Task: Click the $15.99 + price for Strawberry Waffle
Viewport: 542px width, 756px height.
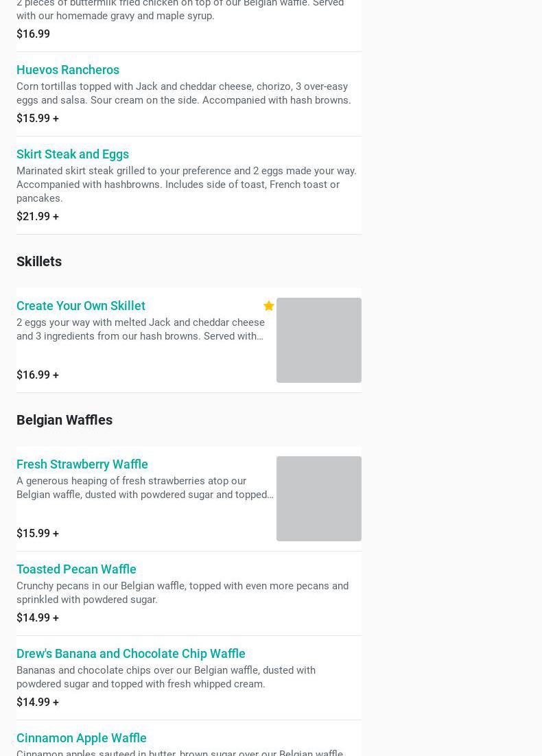Action: pyautogui.click(x=38, y=534)
